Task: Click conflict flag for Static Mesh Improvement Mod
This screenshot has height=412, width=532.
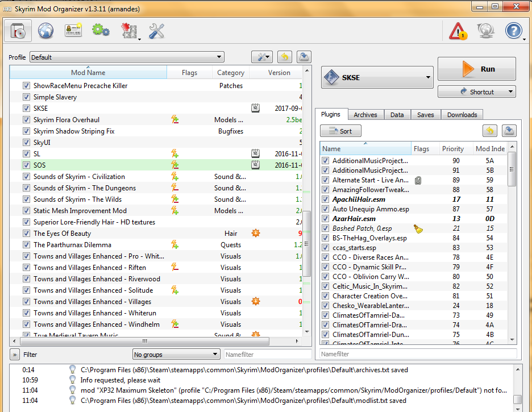Action: pyautogui.click(x=174, y=210)
